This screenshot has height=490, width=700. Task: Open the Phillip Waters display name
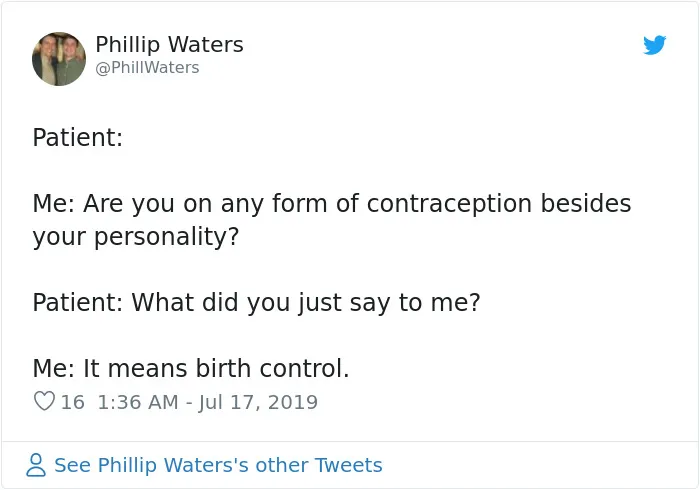click(x=169, y=44)
